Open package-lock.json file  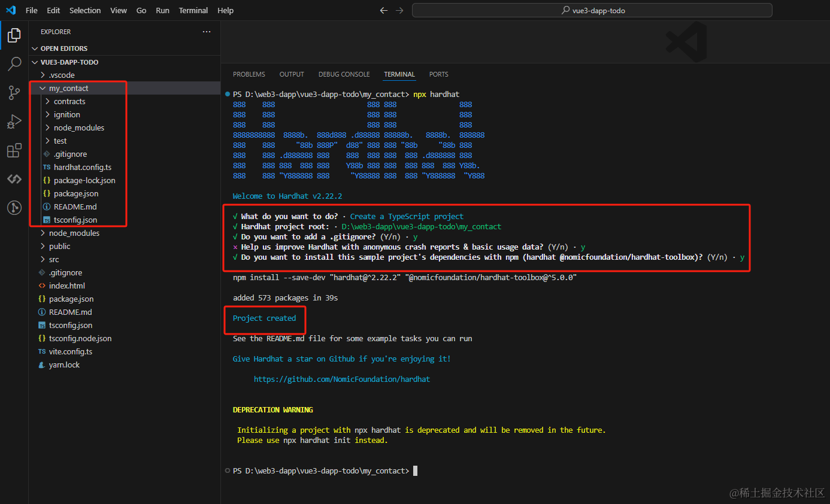[125, 180]
